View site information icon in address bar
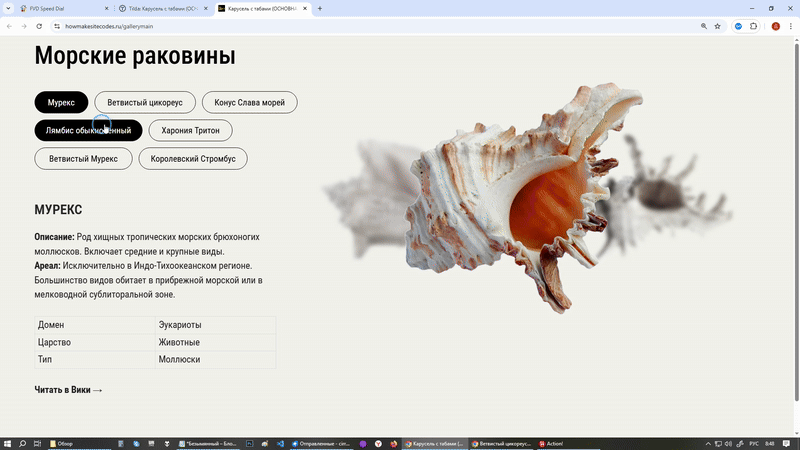Image resolution: width=800 pixels, height=450 pixels. click(57, 26)
